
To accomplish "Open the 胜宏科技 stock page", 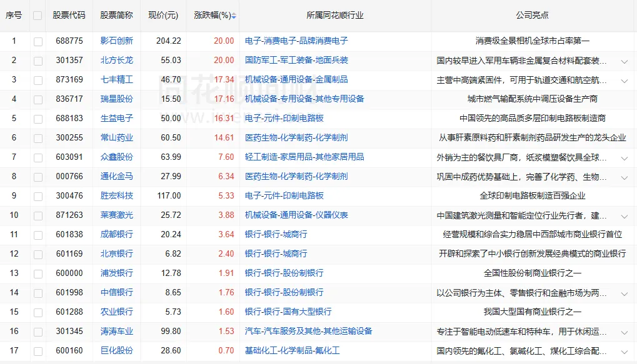I will [117, 196].
